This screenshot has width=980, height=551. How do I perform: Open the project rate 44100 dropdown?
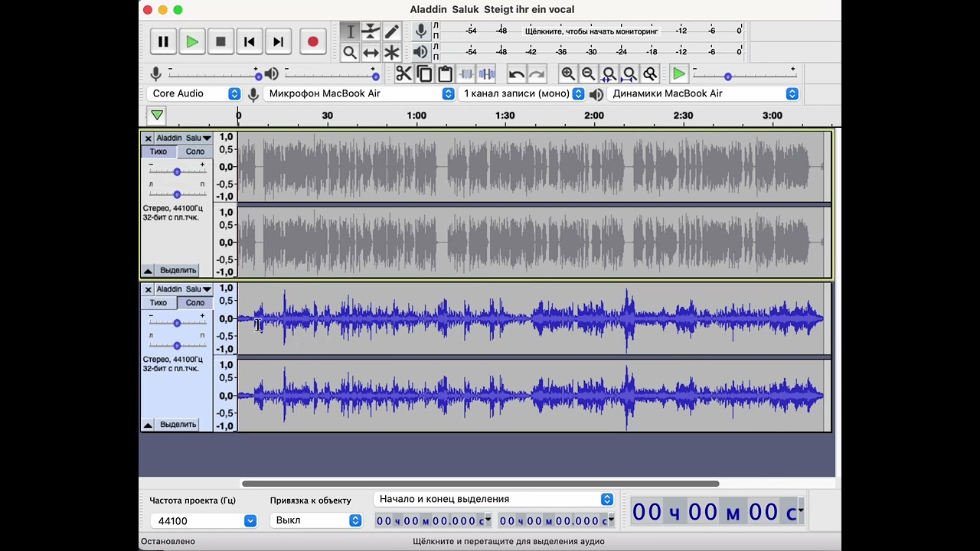204,521
